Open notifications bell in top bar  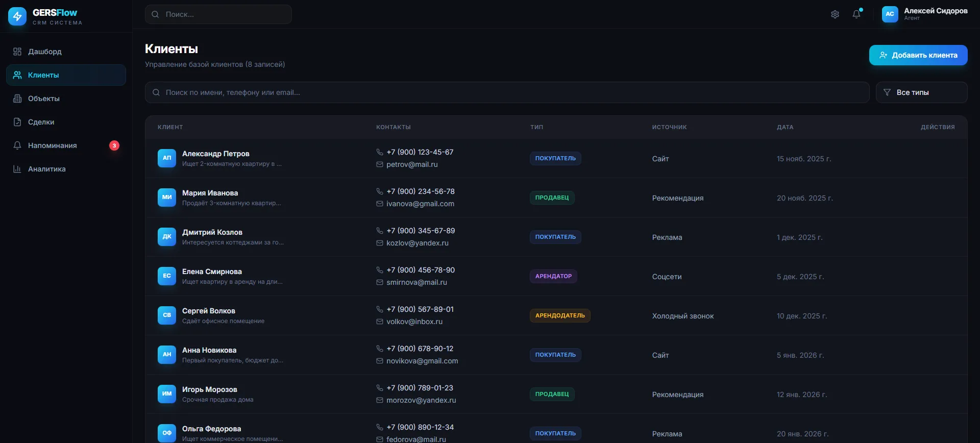[x=856, y=14]
